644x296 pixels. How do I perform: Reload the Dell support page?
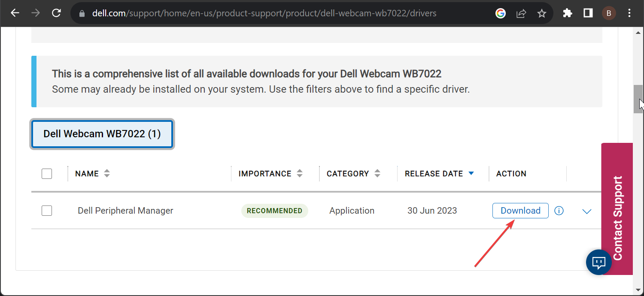click(56, 13)
